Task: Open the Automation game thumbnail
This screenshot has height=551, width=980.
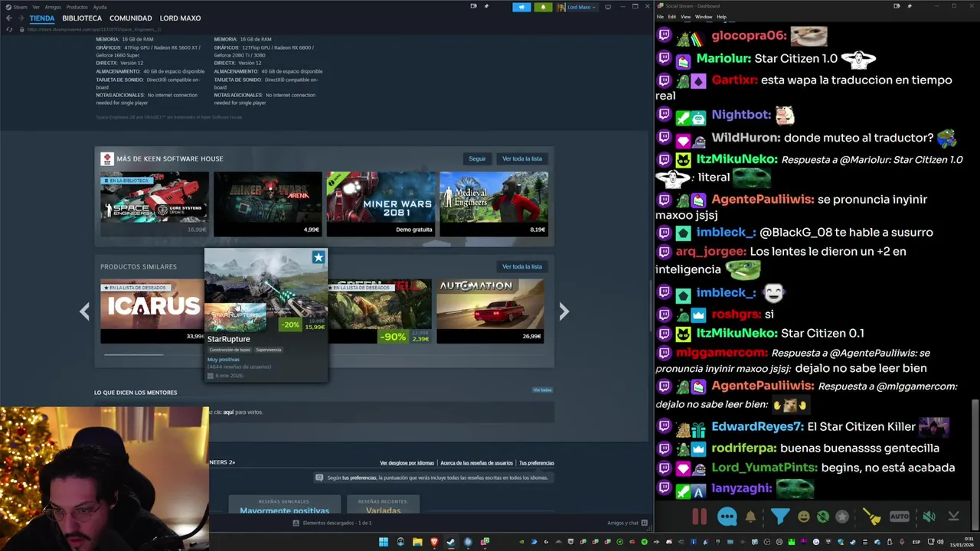Action: tap(490, 311)
